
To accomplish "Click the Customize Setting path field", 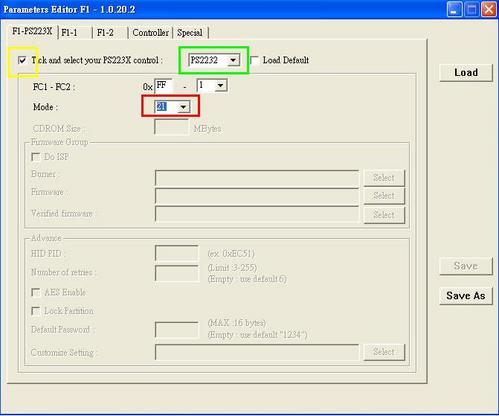I will point(257,352).
